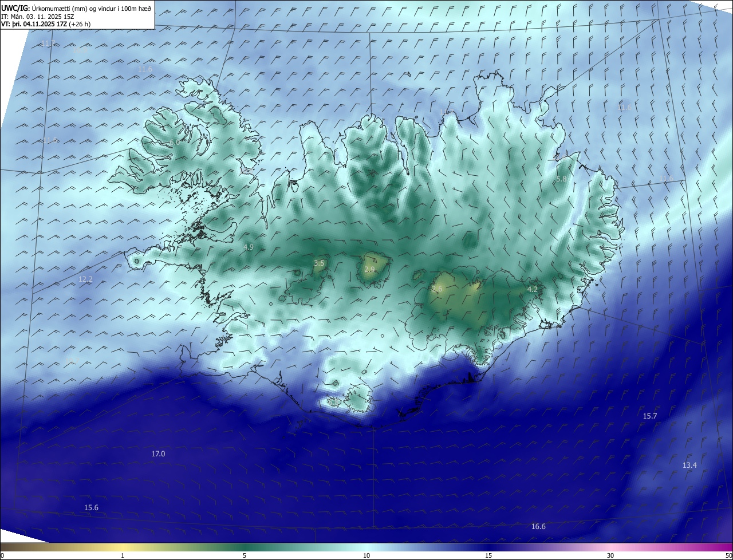Click the 2.9 value label on the glacier
This screenshot has height=560, width=733.
tap(369, 270)
